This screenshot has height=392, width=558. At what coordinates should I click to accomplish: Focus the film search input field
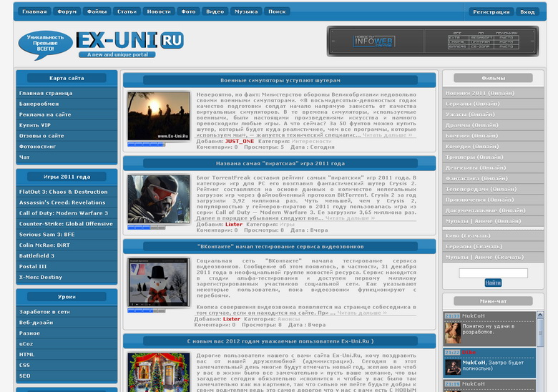[x=493, y=273]
